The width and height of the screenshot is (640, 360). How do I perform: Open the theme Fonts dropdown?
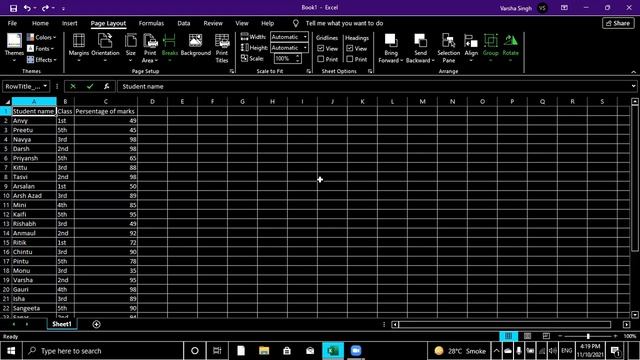41,49
